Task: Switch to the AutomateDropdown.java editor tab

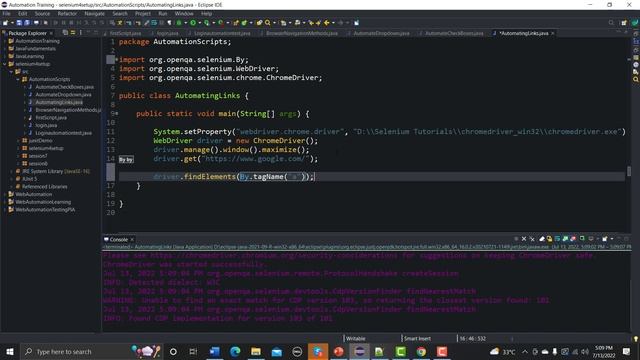Action: pyautogui.click(x=381, y=33)
